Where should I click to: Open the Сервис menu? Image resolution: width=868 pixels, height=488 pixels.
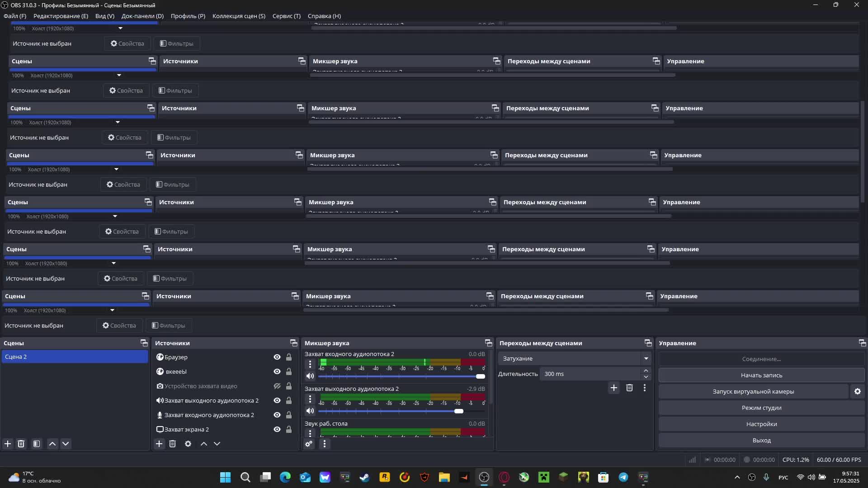(x=286, y=16)
